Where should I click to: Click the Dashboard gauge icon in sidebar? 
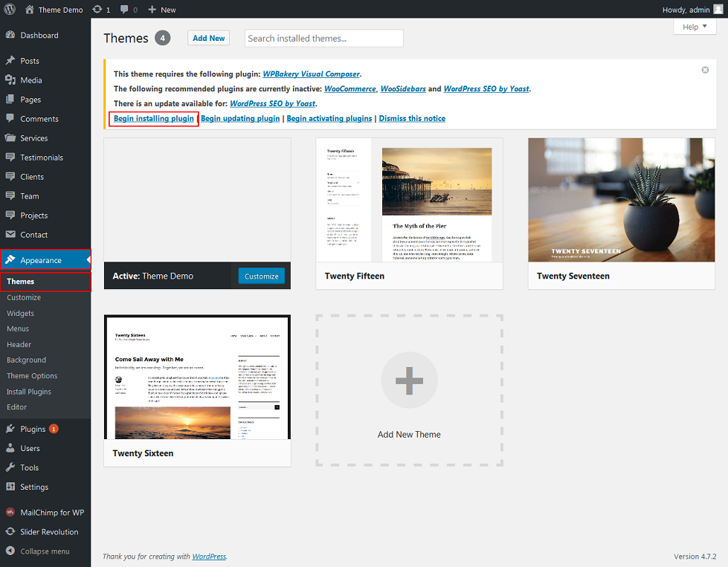(10, 35)
